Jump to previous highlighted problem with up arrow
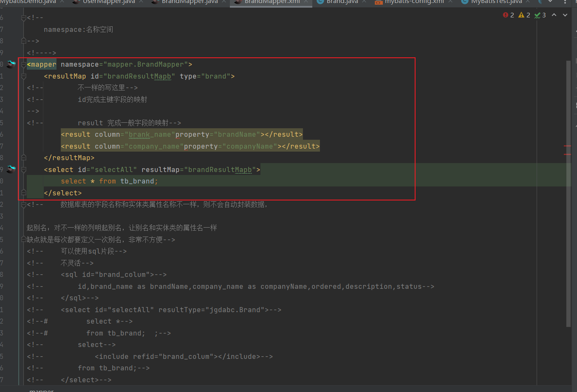Image resolution: width=577 pixels, height=392 pixels. pyautogui.click(x=554, y=15)
